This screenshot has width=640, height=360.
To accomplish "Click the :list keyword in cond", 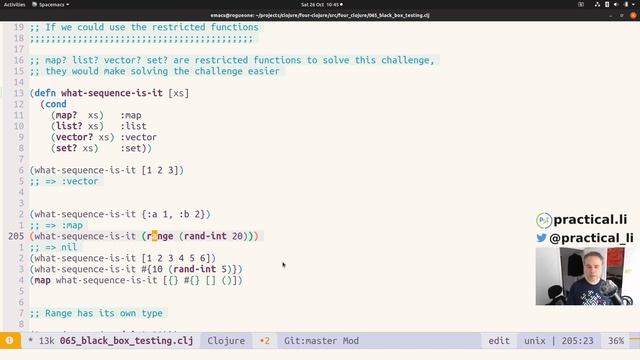I will 133,126.
